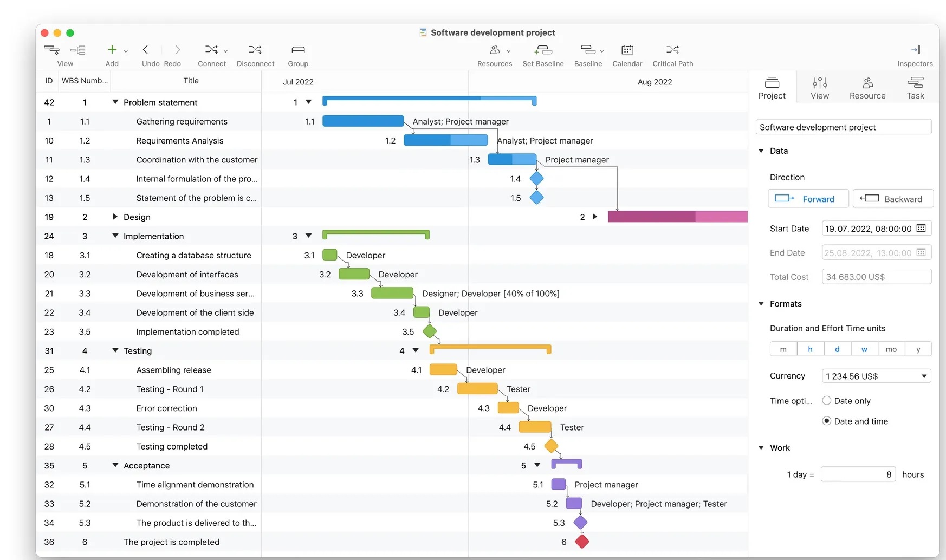Image resolution: width=946 pixels, height=560 pixels.
Task: Click the Disconnect tasks icon
Action: click(255, 50)
